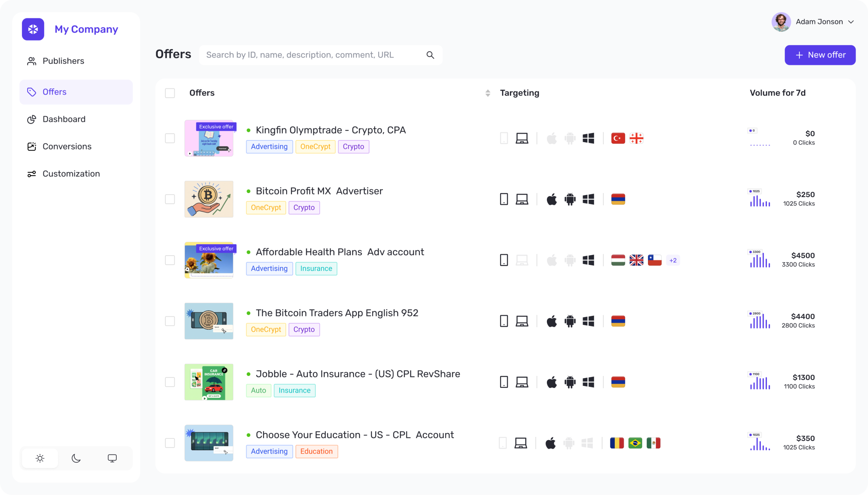Check the Kingfin Olymptrade offer checkbox
The height and width of the screenshot is (495, 868).
click(x=170, y=138)
